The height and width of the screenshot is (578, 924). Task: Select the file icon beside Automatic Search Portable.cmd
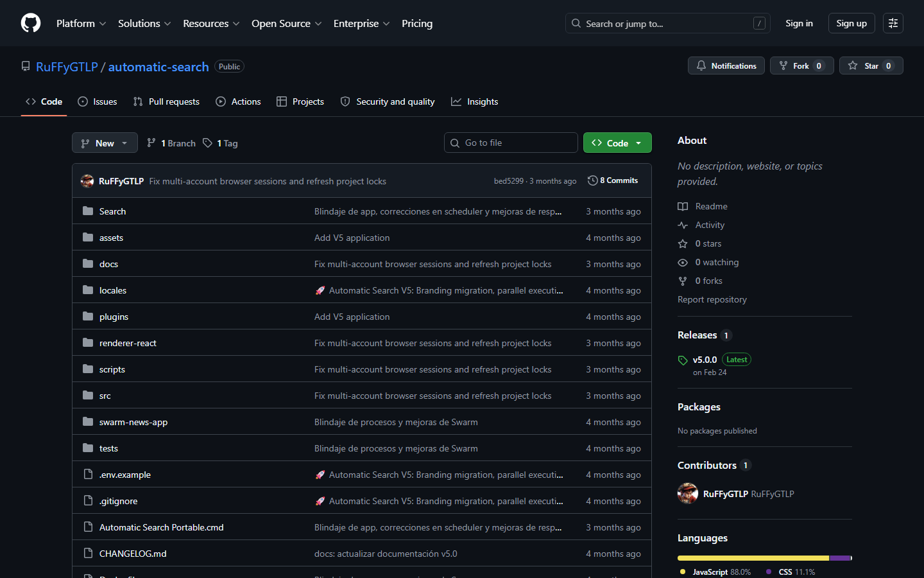(x=88, y=527)
